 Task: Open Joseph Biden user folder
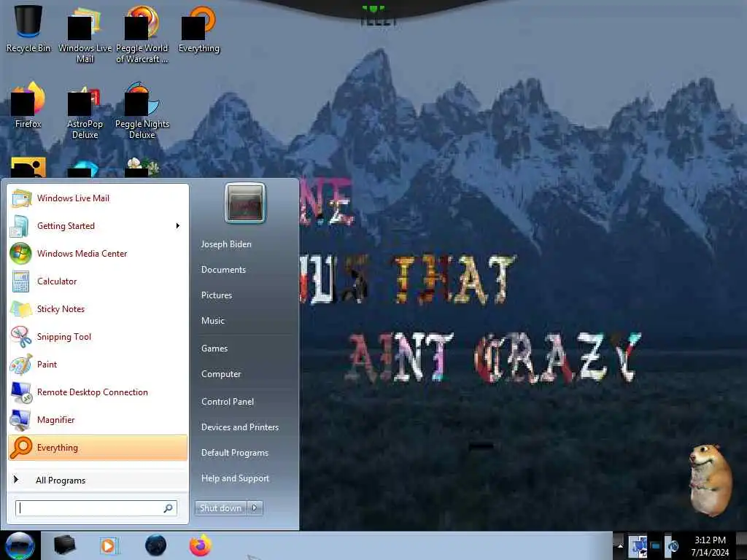pyautogui.click(x=226, y=244)
